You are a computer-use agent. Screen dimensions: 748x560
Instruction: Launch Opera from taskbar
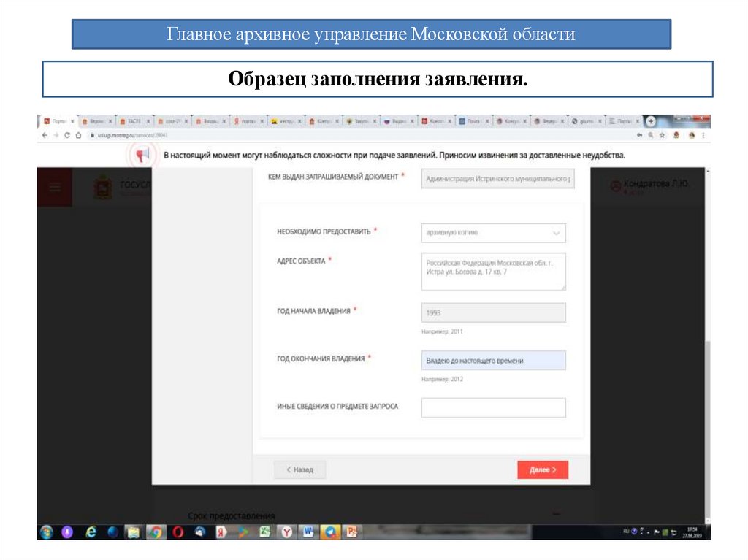(178, 532)
